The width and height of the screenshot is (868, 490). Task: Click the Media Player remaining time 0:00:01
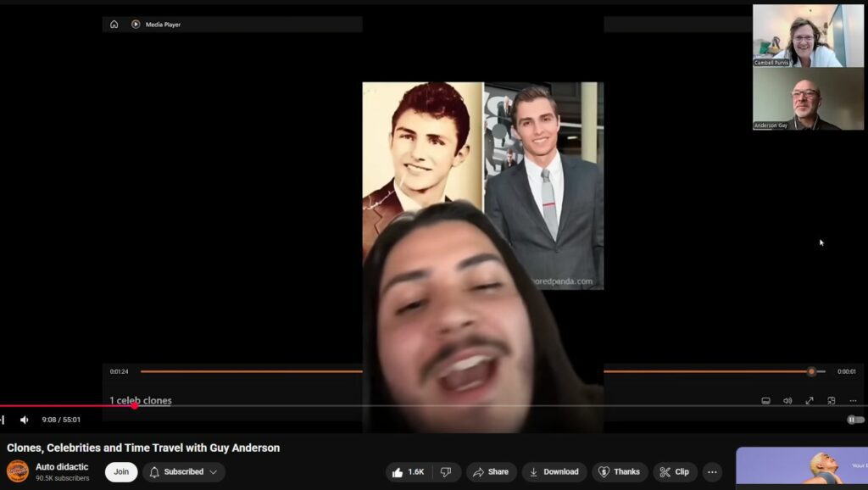coord(847,371)
